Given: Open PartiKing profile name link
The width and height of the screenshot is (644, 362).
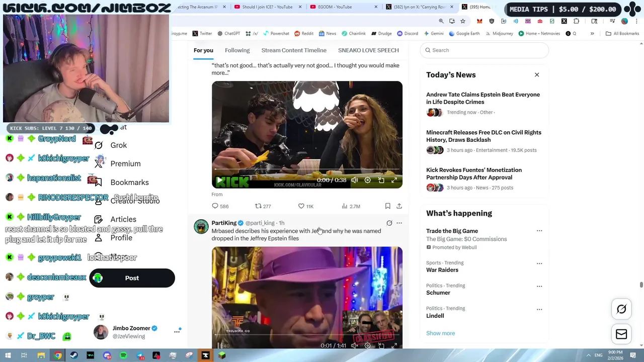Looking at the screenshot, I should 224,223.
